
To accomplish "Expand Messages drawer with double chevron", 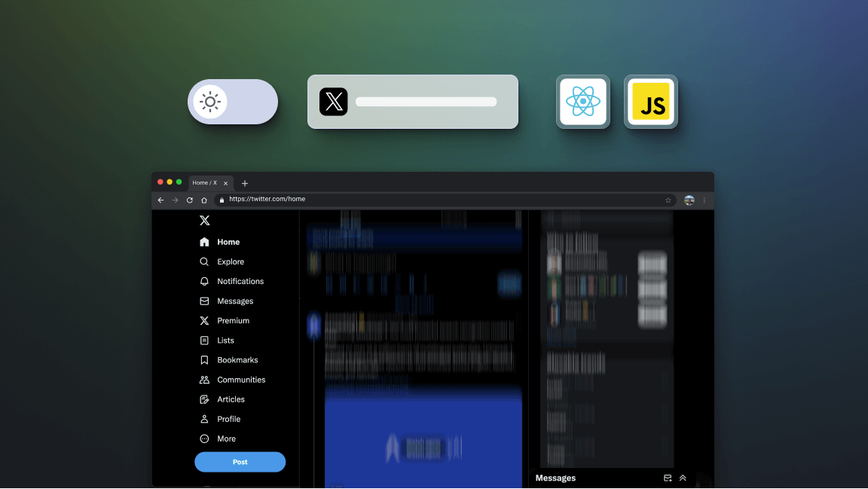I will (x=683, y=478).
